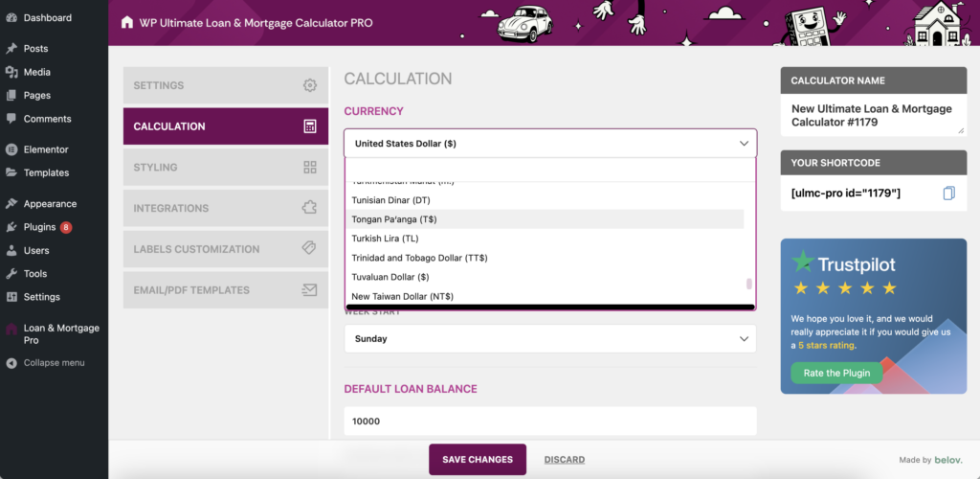Click the Settings gear icon tab
The width and height of the screenshot is (980, 479).
pos(309,85)
